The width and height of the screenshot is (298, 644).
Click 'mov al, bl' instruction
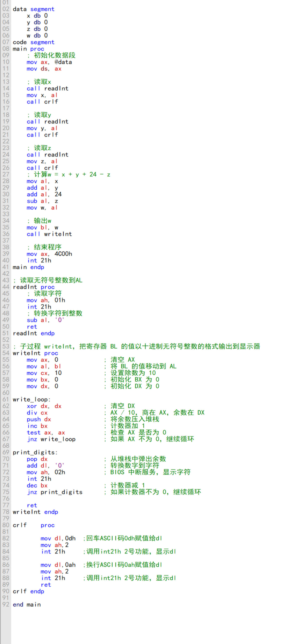click(44, 366)
